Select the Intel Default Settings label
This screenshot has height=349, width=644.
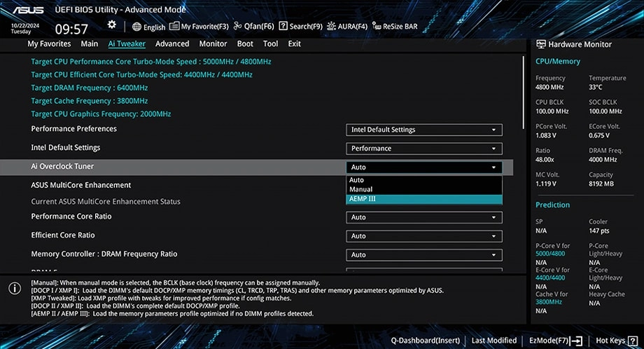point(66,148)
